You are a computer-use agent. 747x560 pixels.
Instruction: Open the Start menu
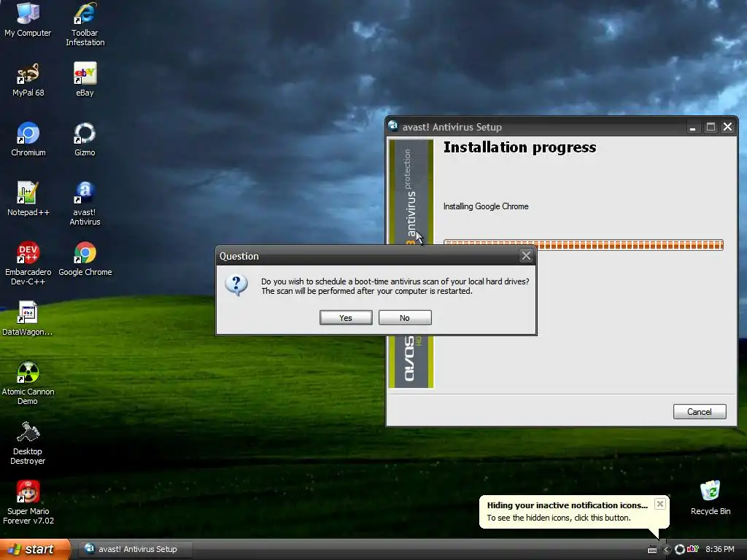pos(34,549)
